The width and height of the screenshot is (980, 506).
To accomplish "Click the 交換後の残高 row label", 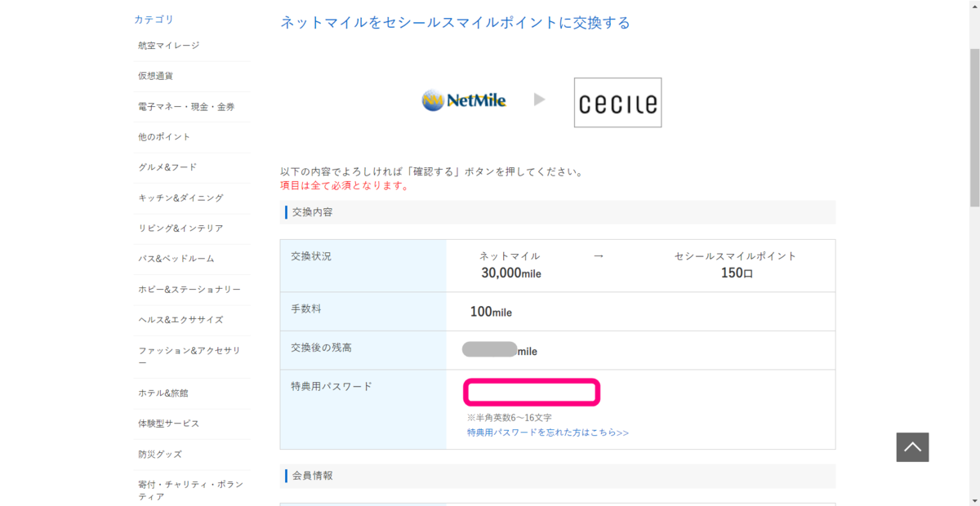I will (x=321, y=348).
